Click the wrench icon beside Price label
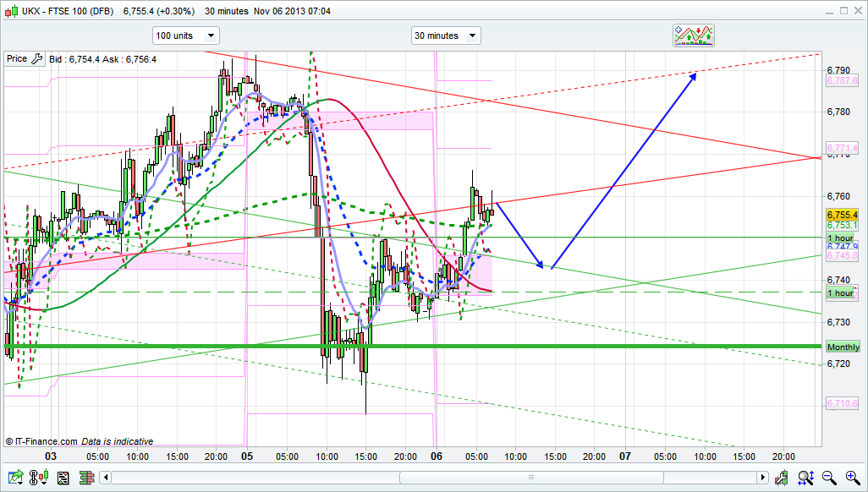 (36, 59)
